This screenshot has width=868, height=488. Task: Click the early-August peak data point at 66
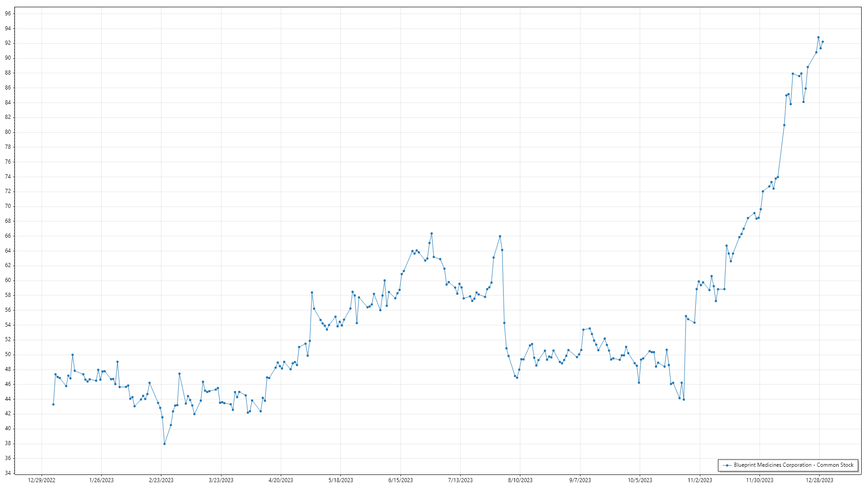point(500,236)
